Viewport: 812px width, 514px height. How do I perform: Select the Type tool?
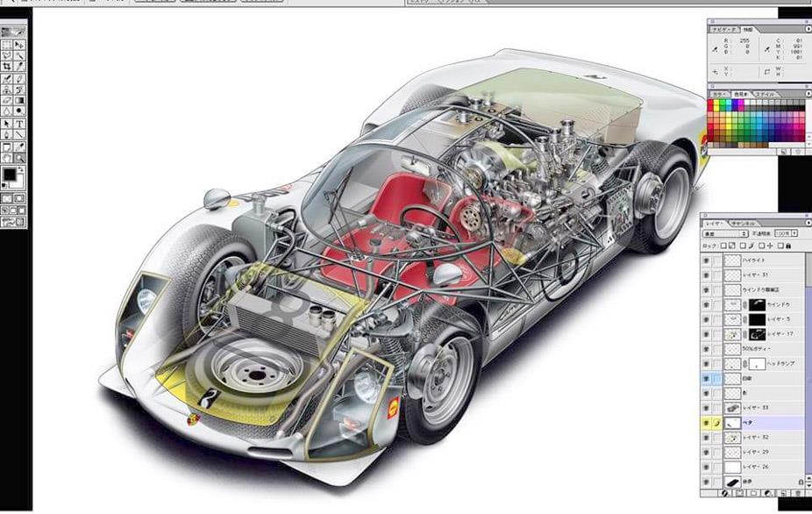coord(19,124)
